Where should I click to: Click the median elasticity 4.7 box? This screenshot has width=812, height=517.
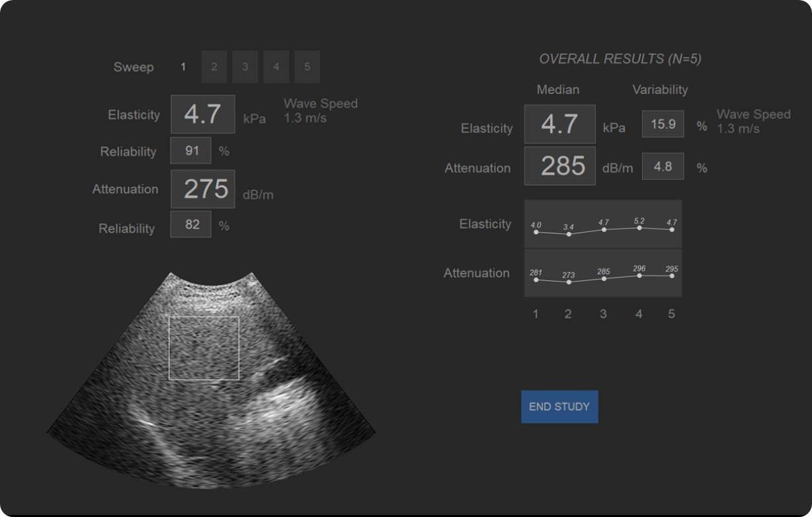point(559,124)
